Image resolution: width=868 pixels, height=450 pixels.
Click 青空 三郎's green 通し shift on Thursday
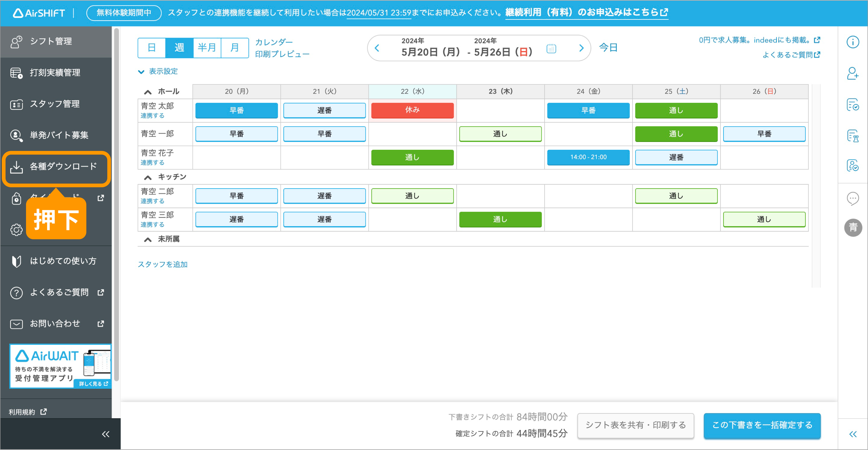500,219
